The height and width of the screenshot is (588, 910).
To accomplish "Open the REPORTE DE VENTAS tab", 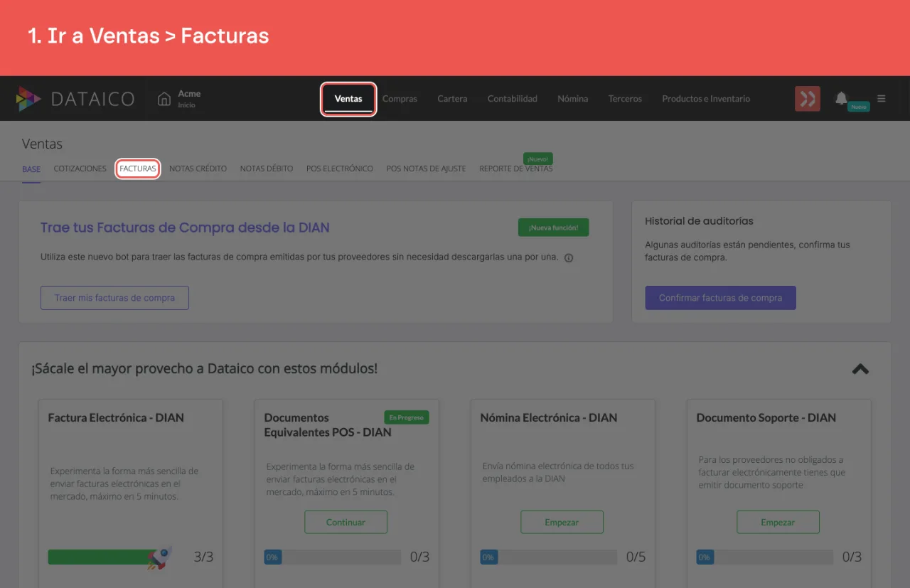I will [x=515, y=169].
